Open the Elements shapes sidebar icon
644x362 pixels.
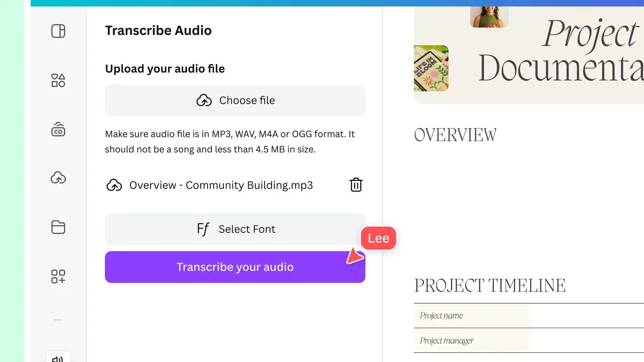pyautogui.click(x=58, y=80)
